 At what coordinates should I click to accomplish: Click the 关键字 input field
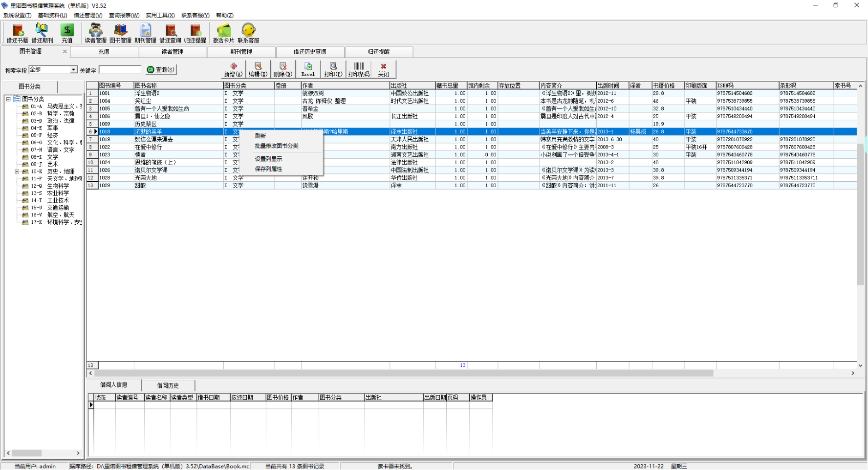coord(120,70)
